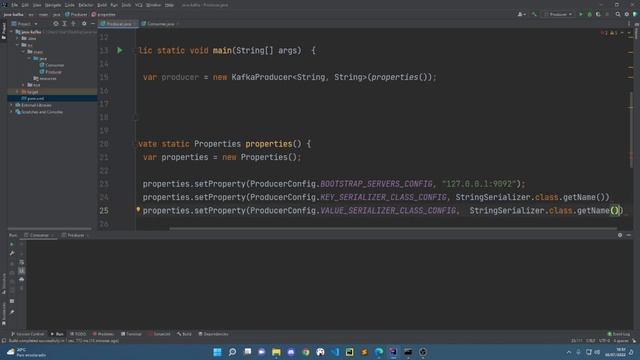Screen dimensions: 640x360
Task: Toggle Project tool window side stripe
Action: click(x=4, y=31)
